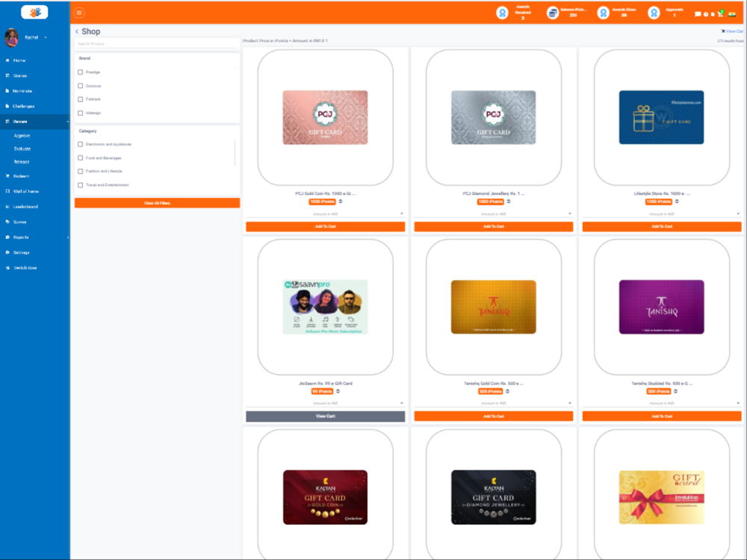Image resolution: width=747 pixels, height=560 pixels.
Task: Add Lifestyle Store gift card to cart
Action: (662, 227)
